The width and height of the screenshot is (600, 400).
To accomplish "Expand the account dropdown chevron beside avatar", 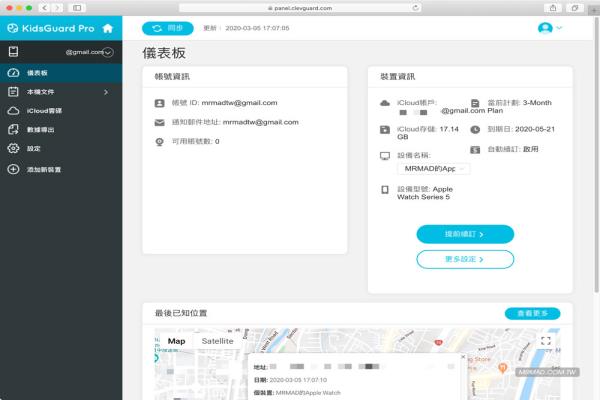I will (x=559, y=28).
